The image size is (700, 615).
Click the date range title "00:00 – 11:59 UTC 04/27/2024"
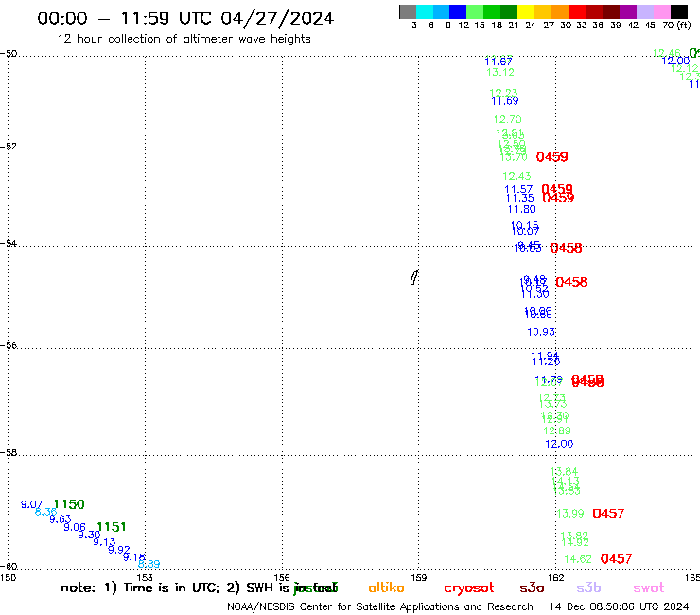pyautogui.click(x=185, y=18)
